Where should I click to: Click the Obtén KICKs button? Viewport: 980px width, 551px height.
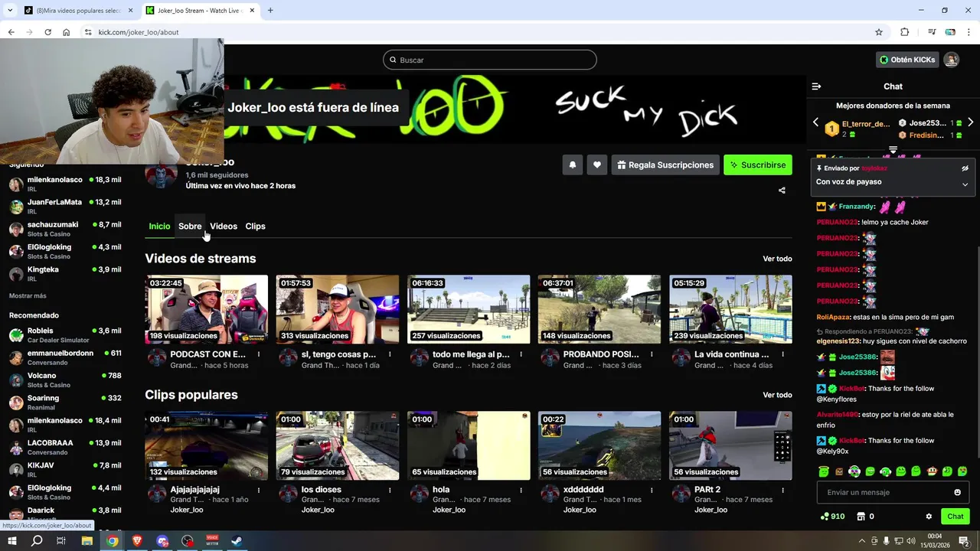[x=907, y=60]
